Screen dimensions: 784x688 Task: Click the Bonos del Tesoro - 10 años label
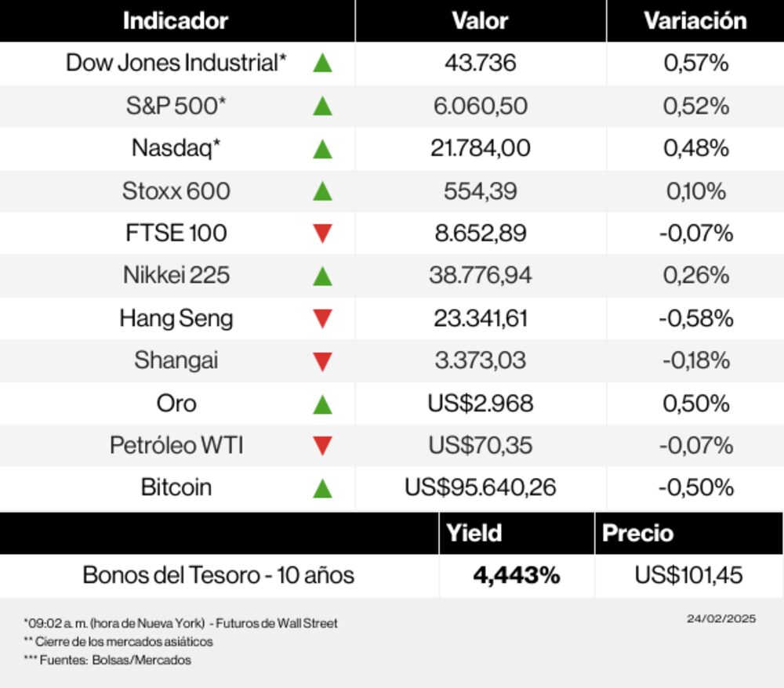pyautogui.click(x=219, y=576)
